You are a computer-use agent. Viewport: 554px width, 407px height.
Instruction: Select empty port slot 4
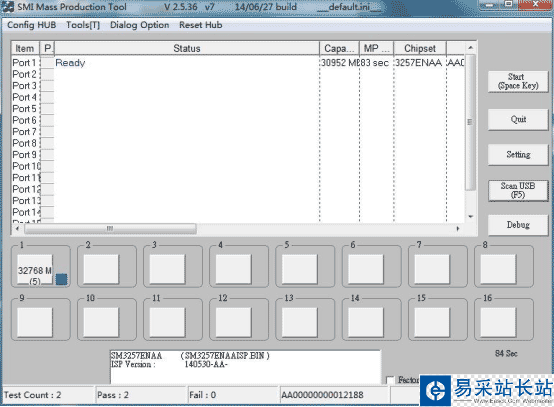(x=233, y=270)
